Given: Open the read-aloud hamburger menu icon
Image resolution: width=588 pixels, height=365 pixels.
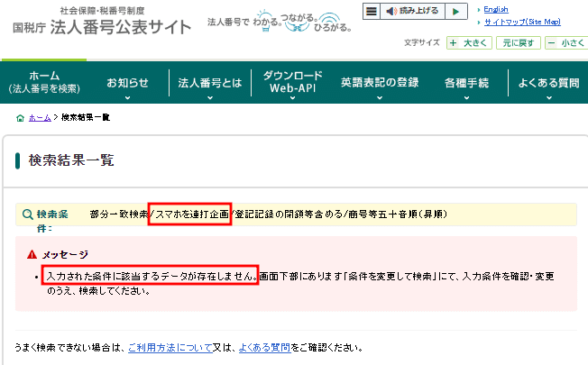Looking at the screenshot, I should click(x=371, y=12).
